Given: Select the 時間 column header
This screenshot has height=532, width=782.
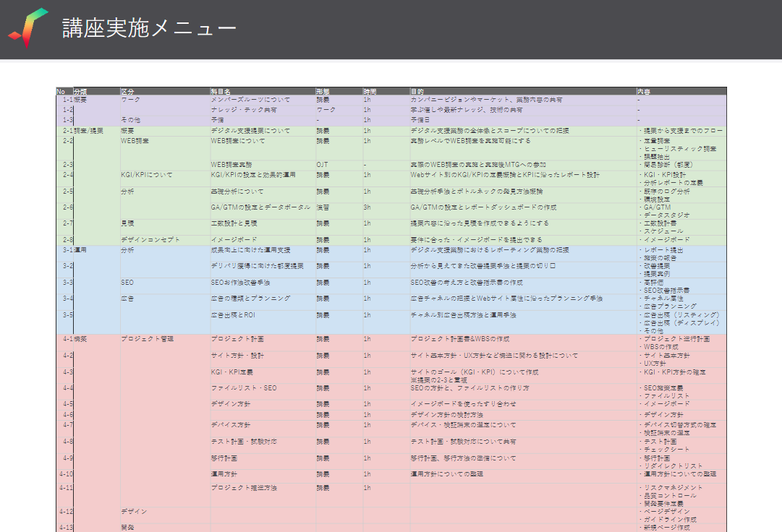Looking at the screenshot, I should pos(370,92).
